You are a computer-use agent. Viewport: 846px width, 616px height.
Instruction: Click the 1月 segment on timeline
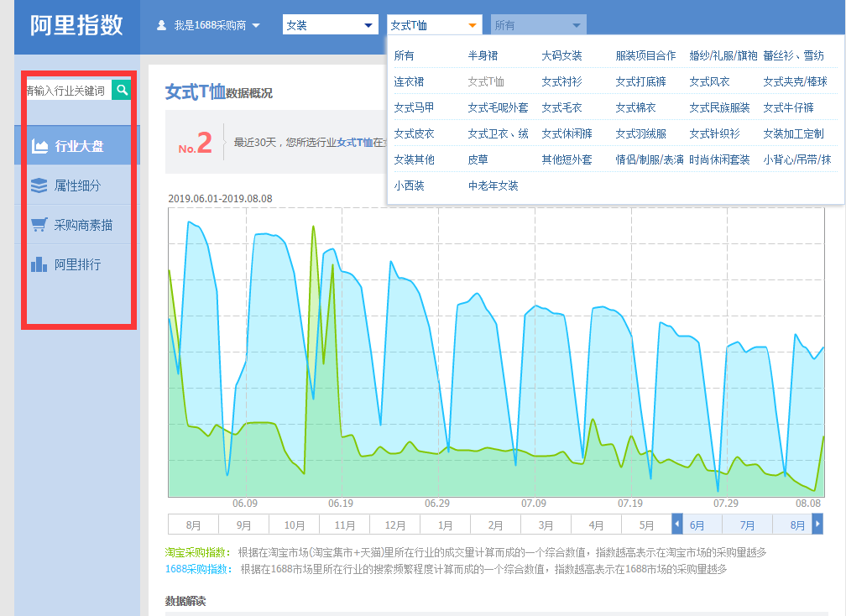[445, 525]
